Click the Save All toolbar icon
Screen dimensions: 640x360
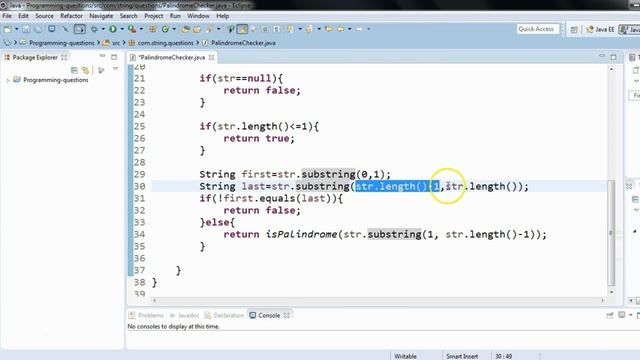pyautogui.click(x=38, y=29)
